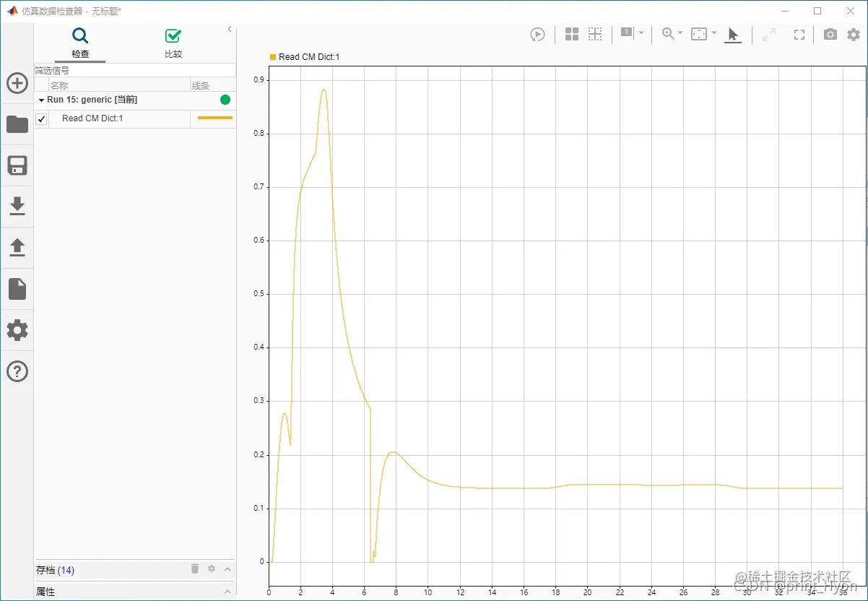
Task: Maximize the Simulation Data Inspector window
Action: tap(817, 11)
